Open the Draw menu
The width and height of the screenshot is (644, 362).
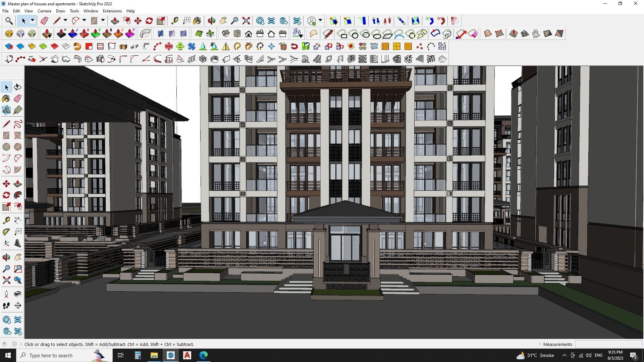coord(60,11)
